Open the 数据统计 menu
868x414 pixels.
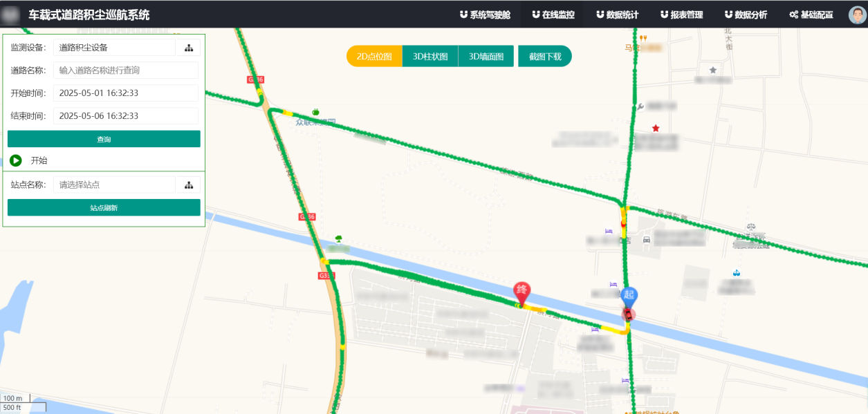617,15
